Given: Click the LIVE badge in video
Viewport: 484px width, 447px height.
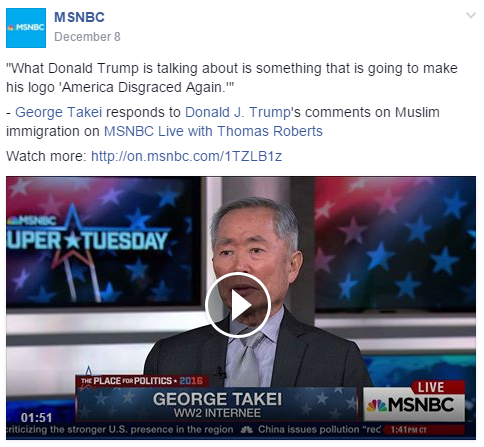Looking at the screenshot, I should click(x=431, y=387).
